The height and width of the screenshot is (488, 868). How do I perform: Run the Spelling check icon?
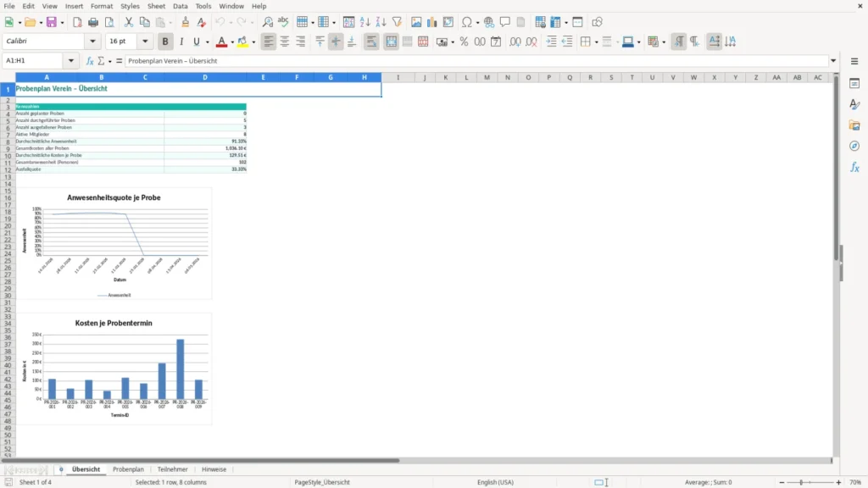click(283, 22)
